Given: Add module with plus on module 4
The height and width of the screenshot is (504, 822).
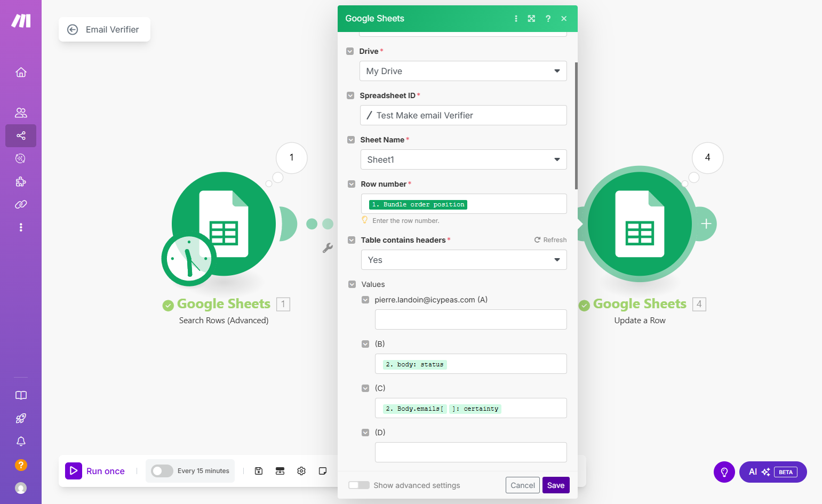Looking at the screenshot, I should click(x=706, y=224).
